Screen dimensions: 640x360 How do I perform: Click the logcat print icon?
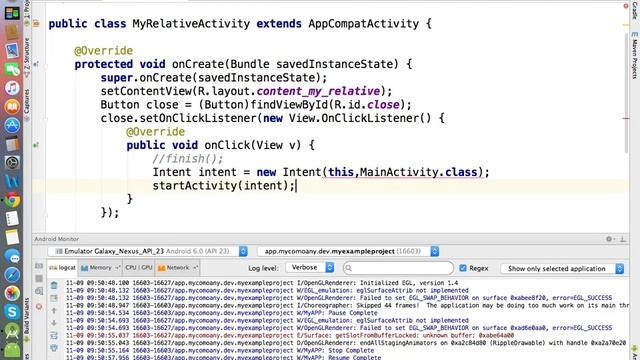pos(54,348)
